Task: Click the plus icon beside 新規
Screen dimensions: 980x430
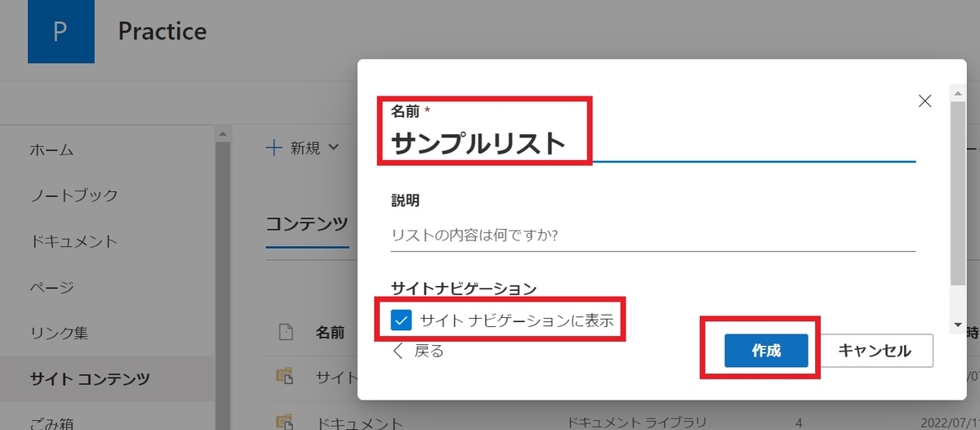Action: click(274, 148)
